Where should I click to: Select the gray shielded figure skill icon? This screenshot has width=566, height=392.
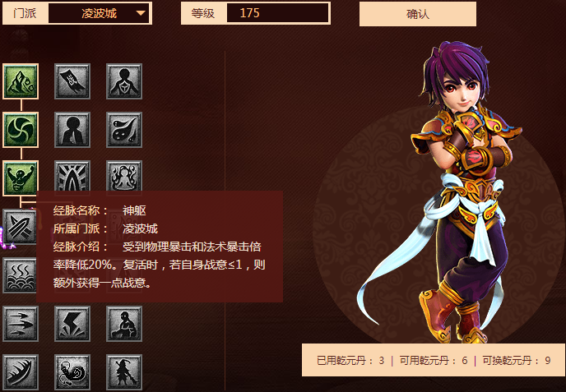tap(124, 81)
